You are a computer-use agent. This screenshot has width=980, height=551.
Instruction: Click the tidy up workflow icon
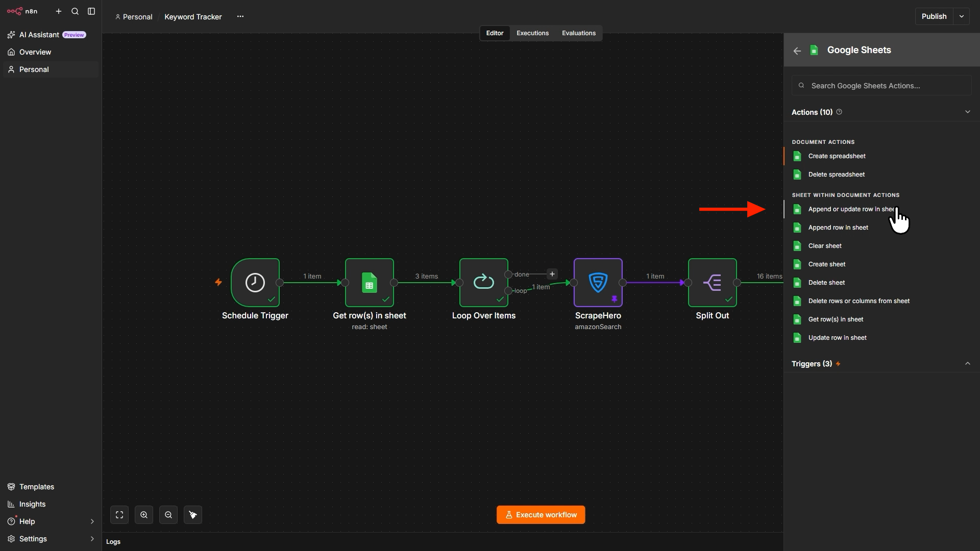[x=193, y=515]
